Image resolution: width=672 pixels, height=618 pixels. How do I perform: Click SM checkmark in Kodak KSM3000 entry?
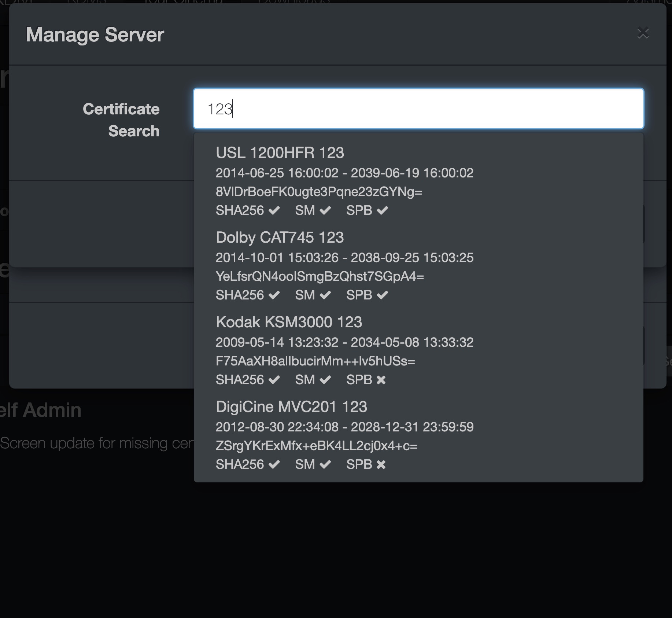click(x=325, y=380)
